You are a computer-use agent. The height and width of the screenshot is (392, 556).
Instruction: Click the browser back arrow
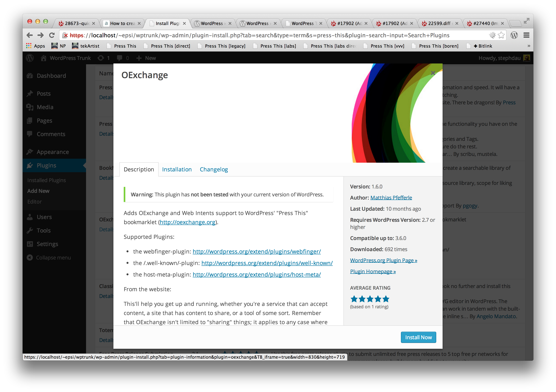coord(30,35)
